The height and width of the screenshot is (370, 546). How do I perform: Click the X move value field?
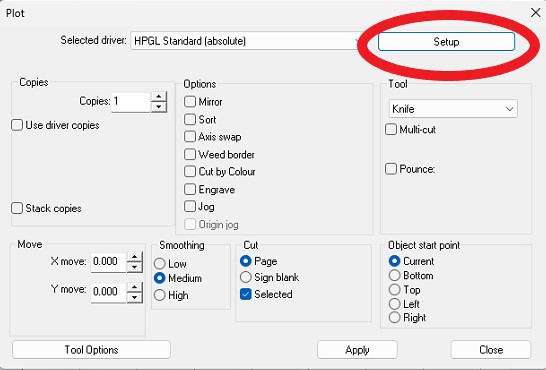pyautogui.click(x=108, y=262)
